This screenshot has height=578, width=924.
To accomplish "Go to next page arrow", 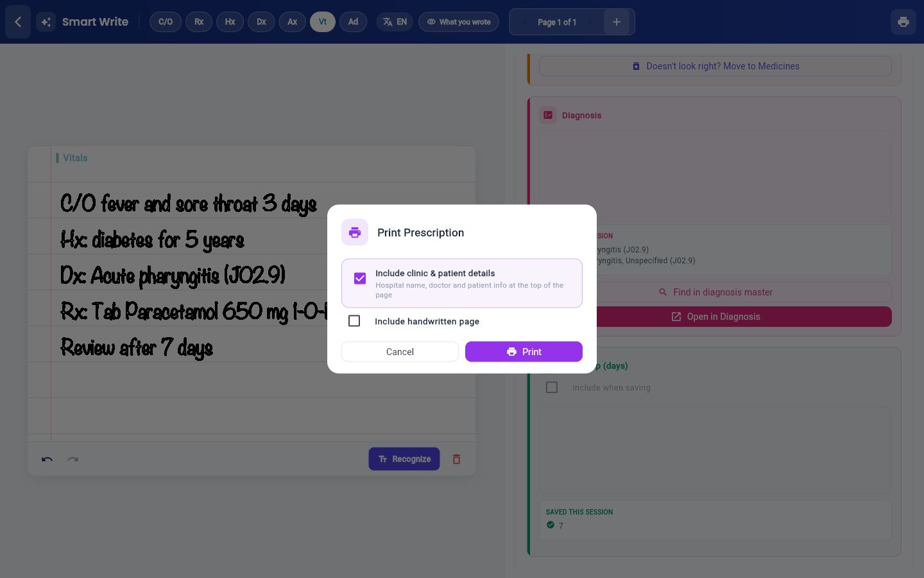I will point(590,22).
